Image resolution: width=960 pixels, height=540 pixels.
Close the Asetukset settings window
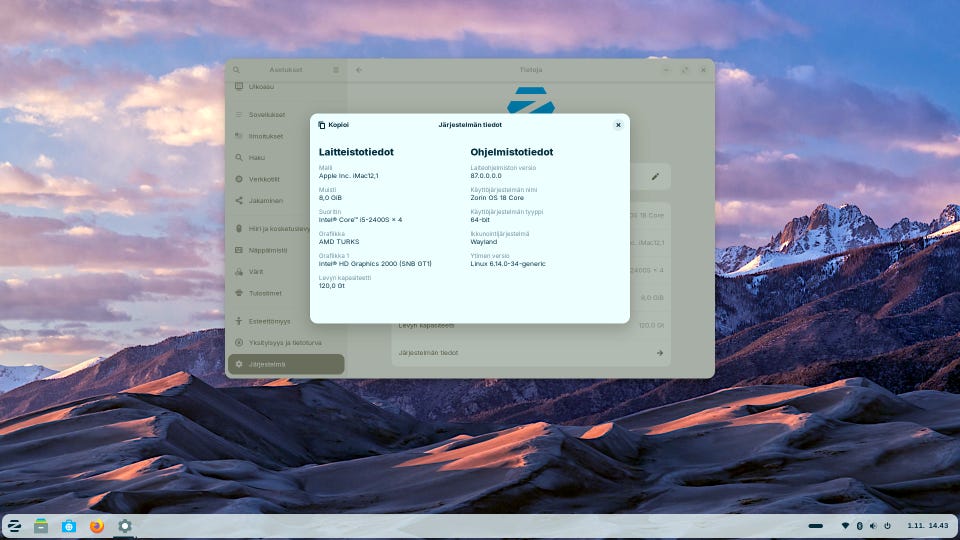click(703, 70)
